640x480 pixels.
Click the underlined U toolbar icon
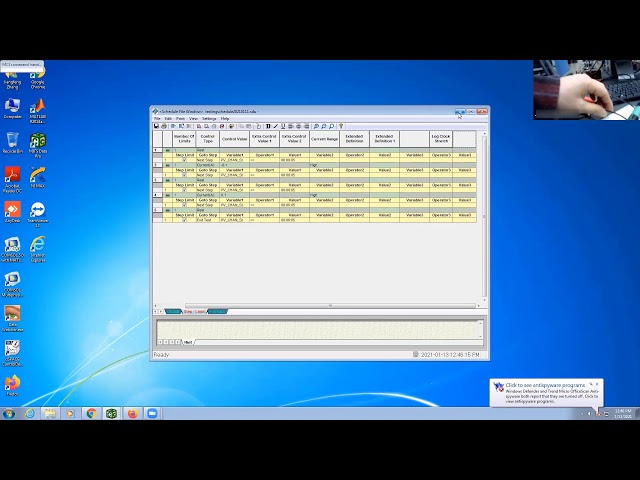pos(283,126)
